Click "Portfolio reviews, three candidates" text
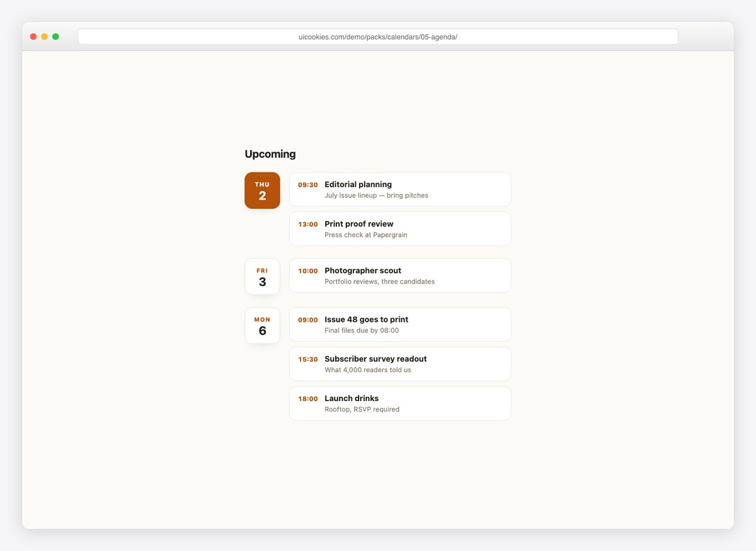756x551 pixels. pyautogui.click(x=379, y=281)
